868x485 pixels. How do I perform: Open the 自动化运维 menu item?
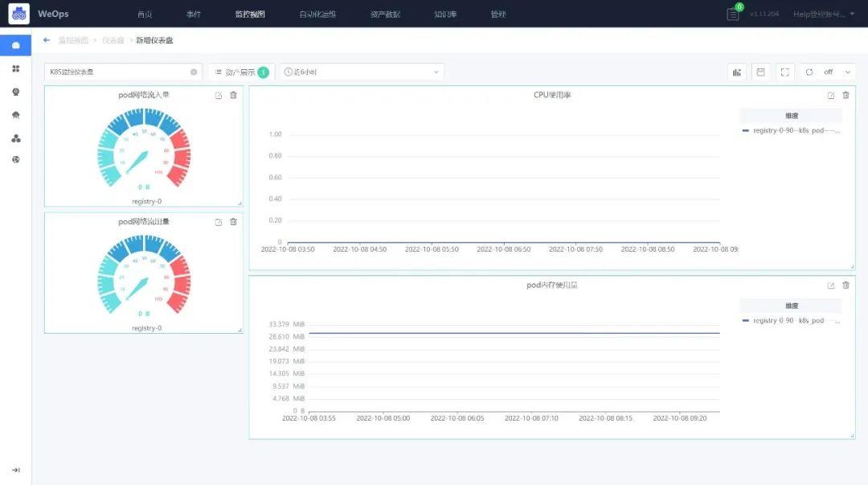pos(317,14)
